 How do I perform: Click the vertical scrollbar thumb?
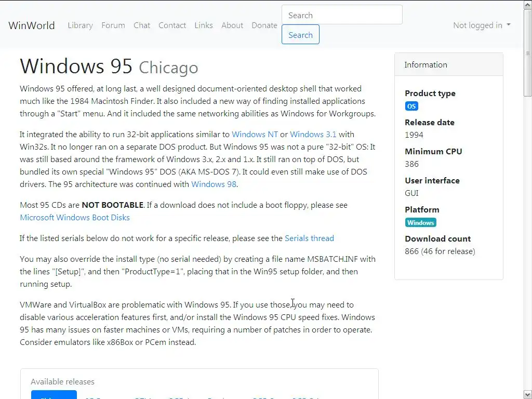pyautogui.click(x=528, y=52)
